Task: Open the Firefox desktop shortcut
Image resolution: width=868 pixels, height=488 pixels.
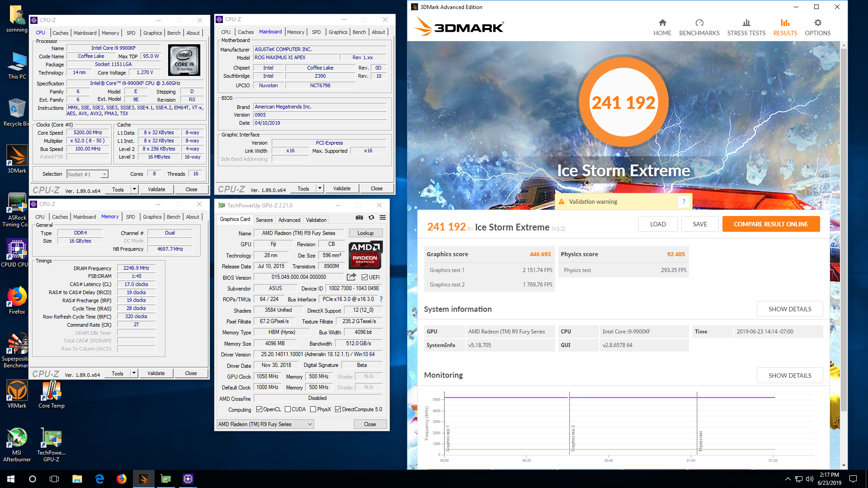Action: pos(17,300)
